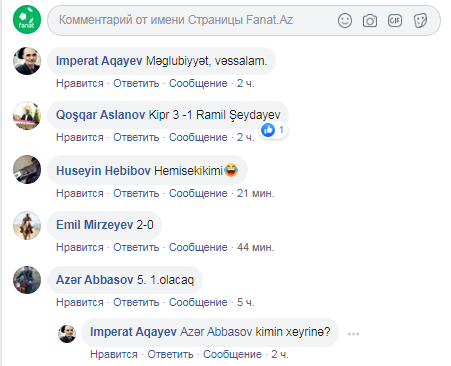Reply to Imperat Aqayev's nested reply

pos(170,354)
